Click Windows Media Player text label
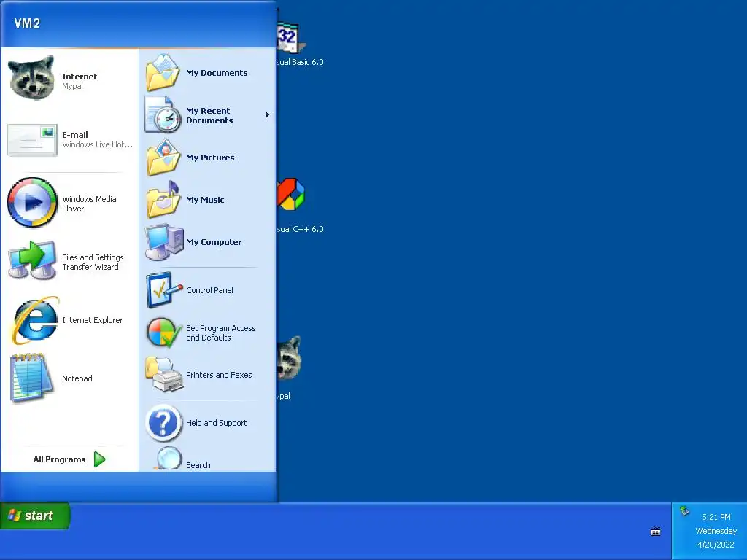747x560 pixels. (89, 204)
